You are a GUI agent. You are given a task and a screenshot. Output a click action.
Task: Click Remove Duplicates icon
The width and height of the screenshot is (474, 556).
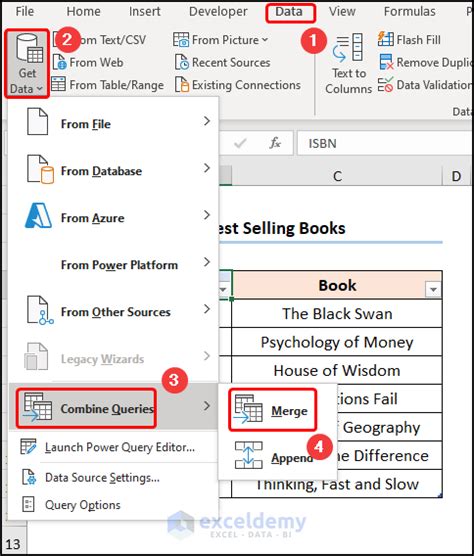(x=386, y=62)
